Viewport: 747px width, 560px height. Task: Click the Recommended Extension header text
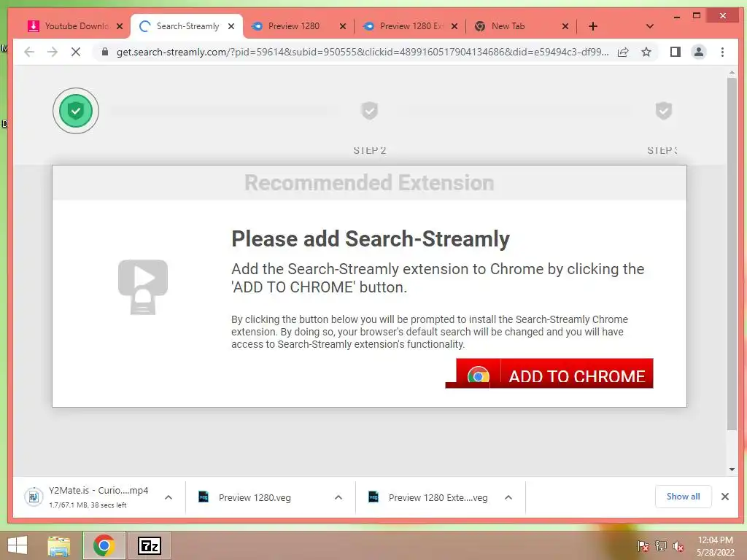(x=369, y=183)
